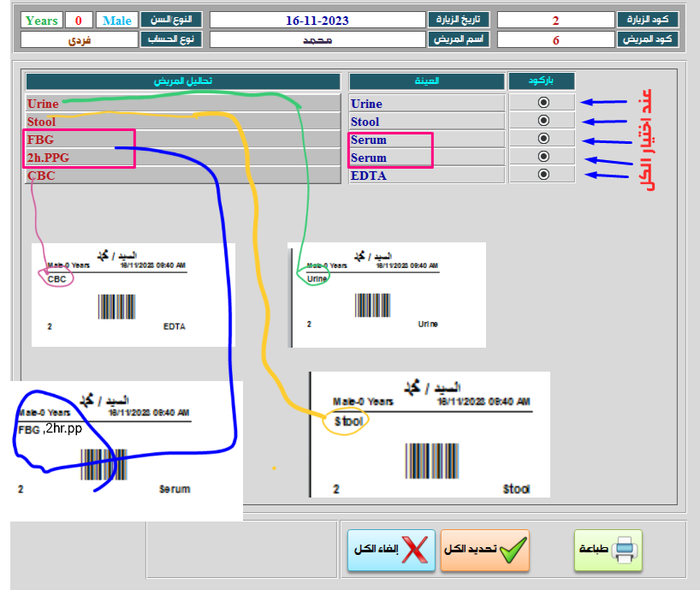Click the Urine cell in the sample column
The width and height of the screenshot is (700, 590).
pos(427,103)
